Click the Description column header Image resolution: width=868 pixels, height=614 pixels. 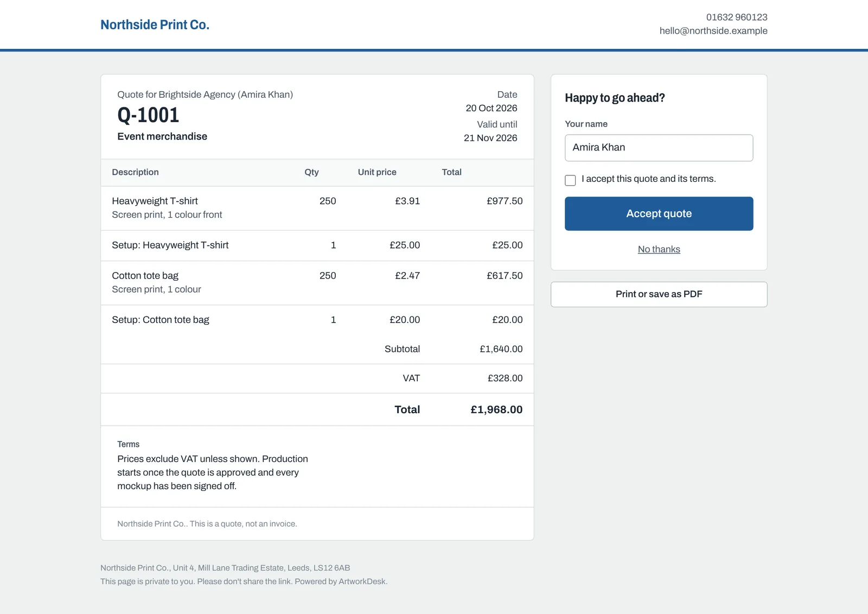[x=135, y=172]
